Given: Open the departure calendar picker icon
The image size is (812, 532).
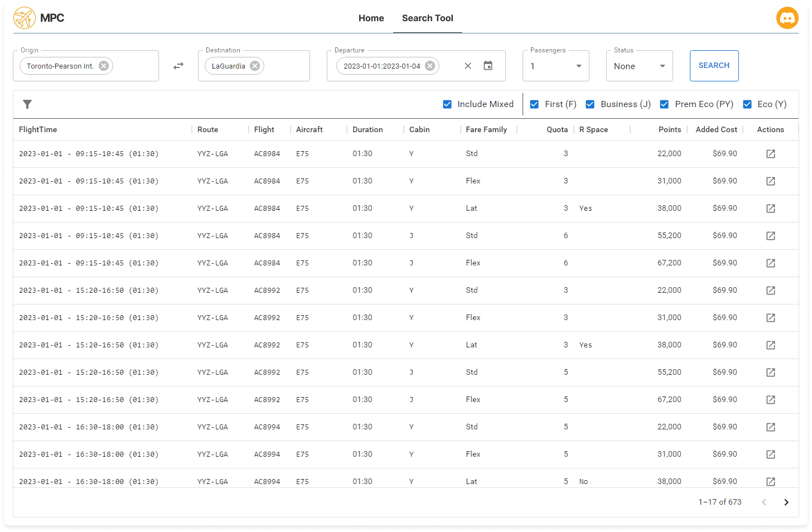Looking at the screenshot, I should (488, 66).
